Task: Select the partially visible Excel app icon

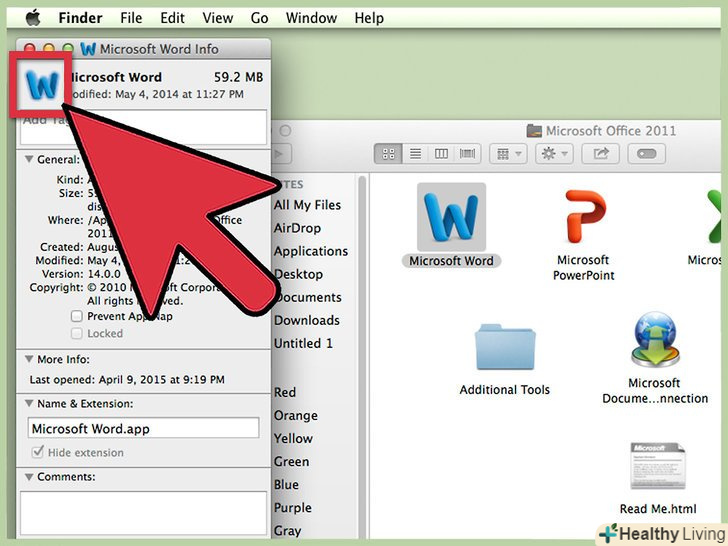Action: 715,216
